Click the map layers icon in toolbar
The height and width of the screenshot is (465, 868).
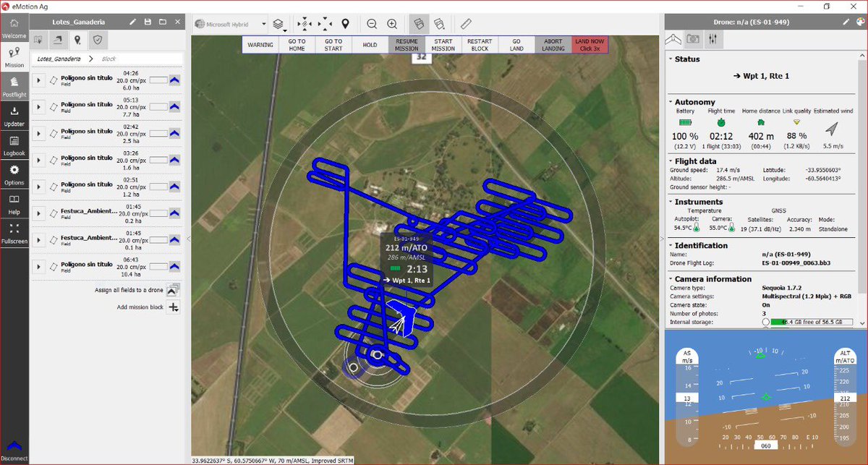[x=278, y=23]
